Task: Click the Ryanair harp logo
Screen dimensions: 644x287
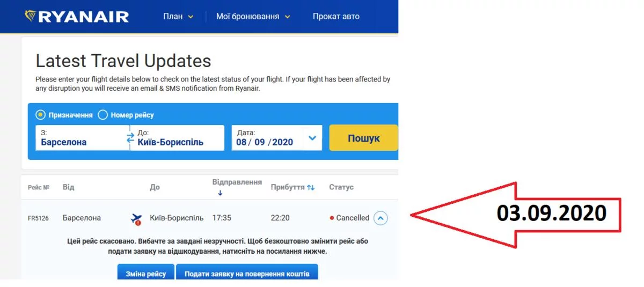Action: 31,17
